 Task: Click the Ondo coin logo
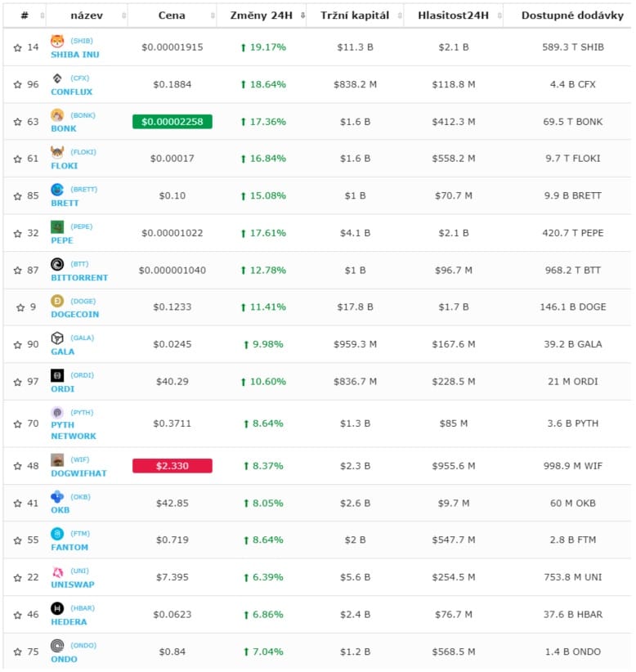(57, 645)
